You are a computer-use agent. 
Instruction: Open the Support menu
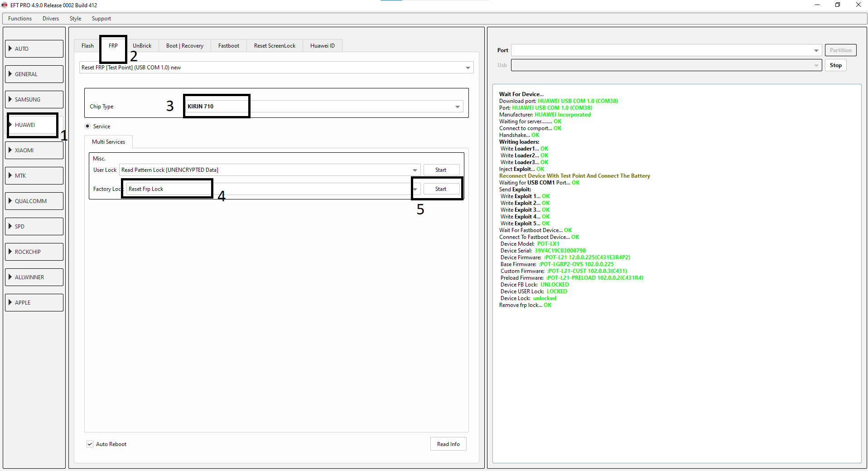tap(101, 19)
